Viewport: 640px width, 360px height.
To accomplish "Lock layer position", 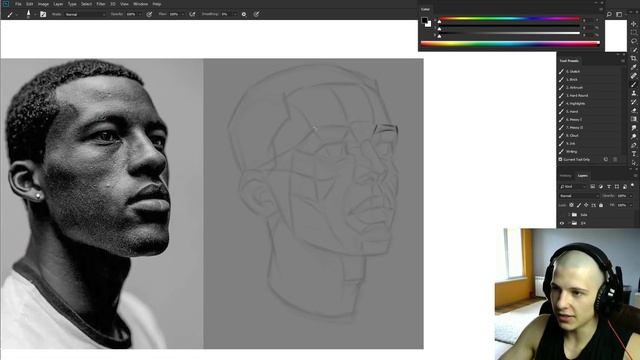I will (x=586, y=205).
